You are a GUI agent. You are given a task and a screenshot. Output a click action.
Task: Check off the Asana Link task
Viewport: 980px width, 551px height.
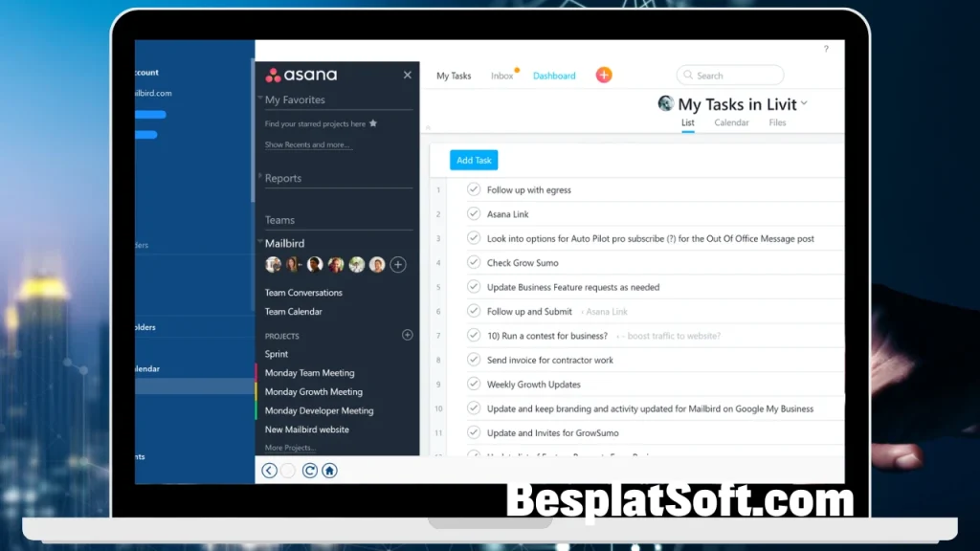point(473,213)
